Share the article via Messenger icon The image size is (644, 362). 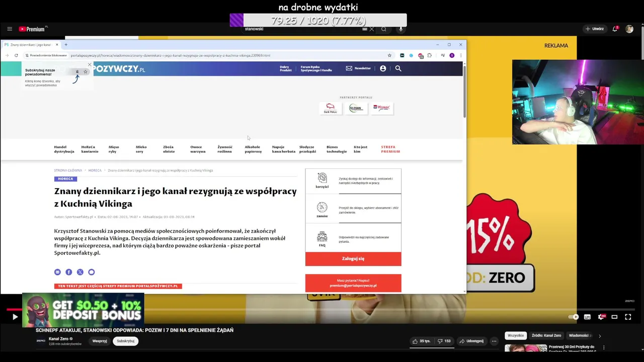pos(92,272)
